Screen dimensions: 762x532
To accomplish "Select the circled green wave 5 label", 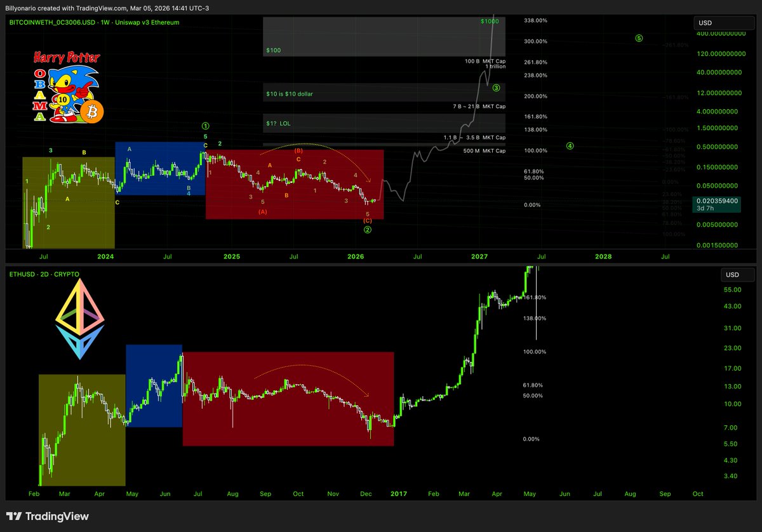I will 639,38.
